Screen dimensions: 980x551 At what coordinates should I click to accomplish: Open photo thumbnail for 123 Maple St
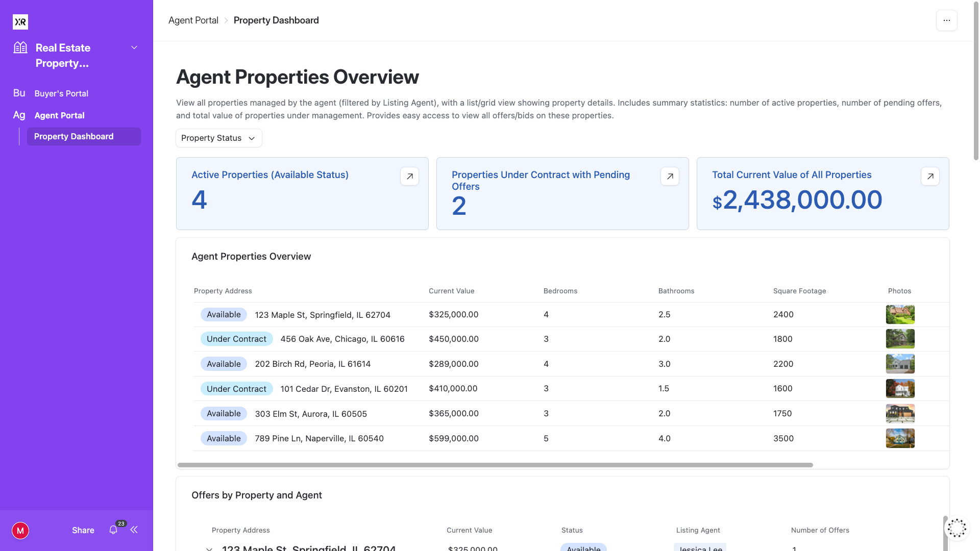[900, 315]
